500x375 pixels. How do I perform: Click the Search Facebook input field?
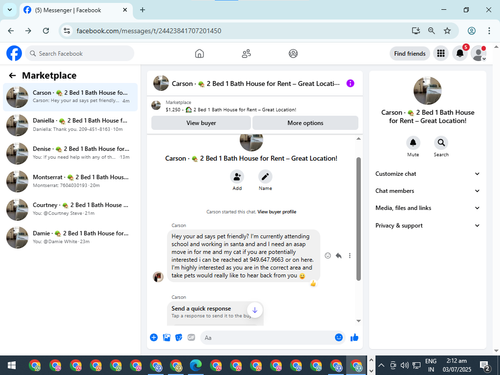tap(80, 53)
